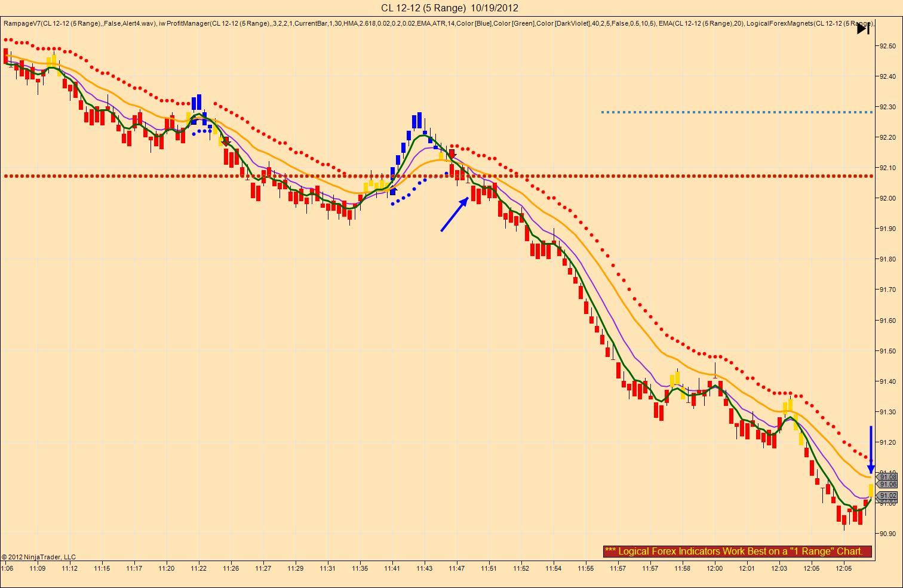The width and height of the screenshot is (903, 588).
Task: Click the Logical Forex Indicators red banner
Action: (738, 551)
